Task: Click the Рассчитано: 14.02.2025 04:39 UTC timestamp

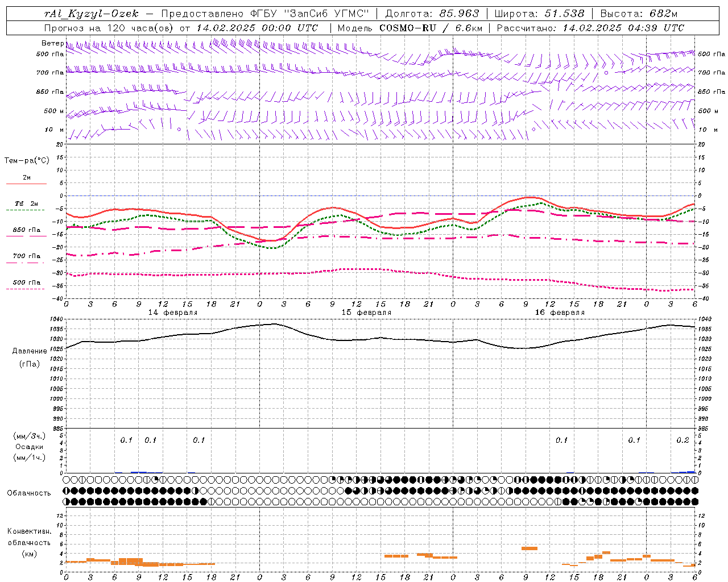Action: pos(590,28)
